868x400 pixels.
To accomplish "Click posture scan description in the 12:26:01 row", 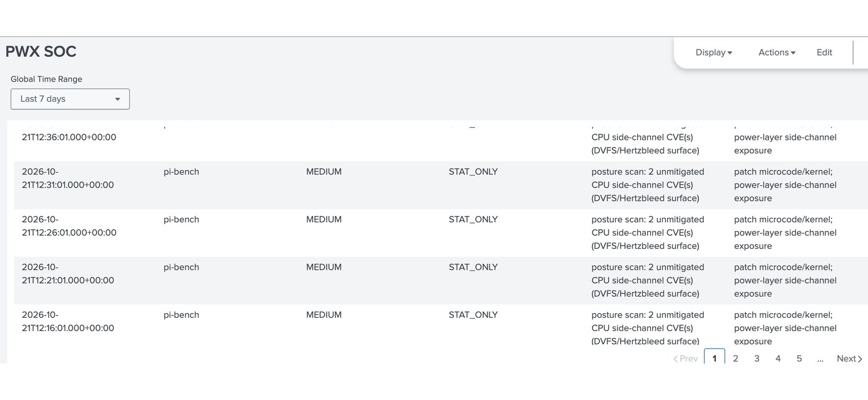I will point(648,233).
